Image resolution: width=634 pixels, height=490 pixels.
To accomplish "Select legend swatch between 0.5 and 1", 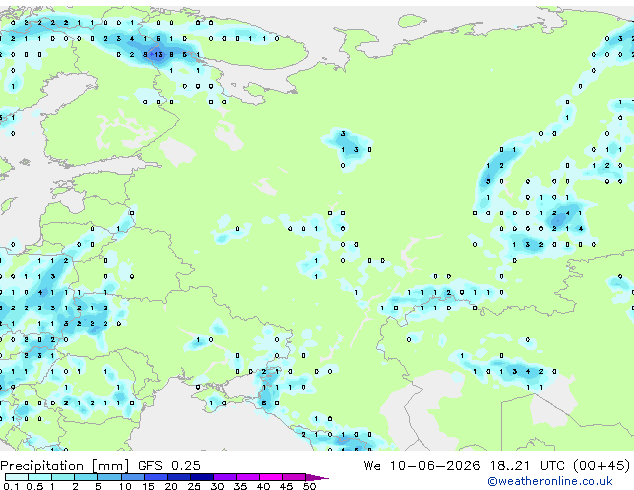I will click(x=40, y=477).
